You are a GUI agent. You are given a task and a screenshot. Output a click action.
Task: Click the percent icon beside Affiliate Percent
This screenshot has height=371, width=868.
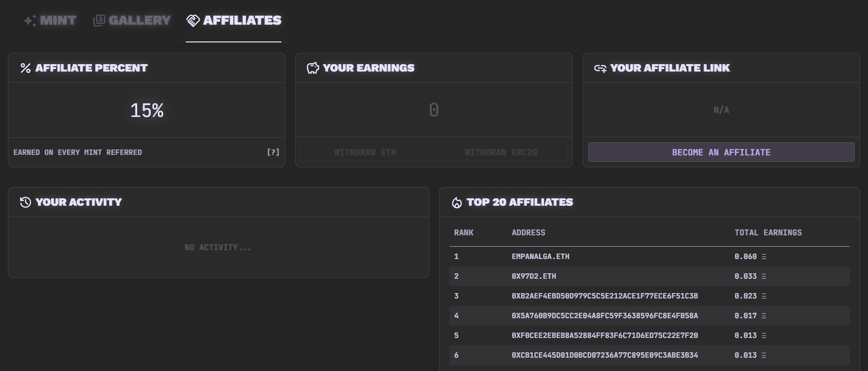26,68
